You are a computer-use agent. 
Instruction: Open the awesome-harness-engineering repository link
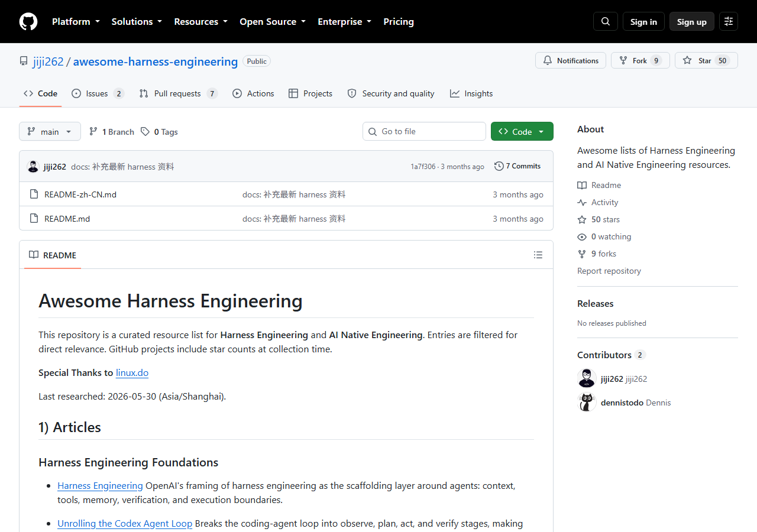156,61
